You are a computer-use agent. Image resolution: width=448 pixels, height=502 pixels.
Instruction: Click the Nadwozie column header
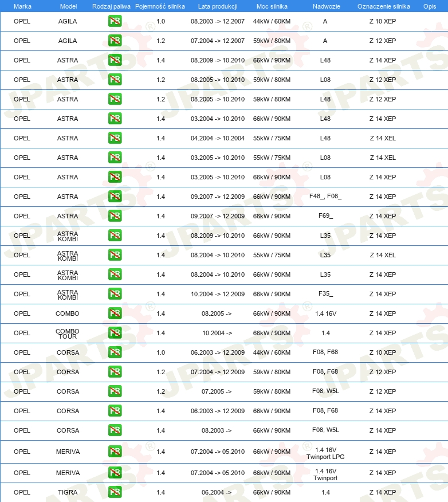click(x=327, y=6)
